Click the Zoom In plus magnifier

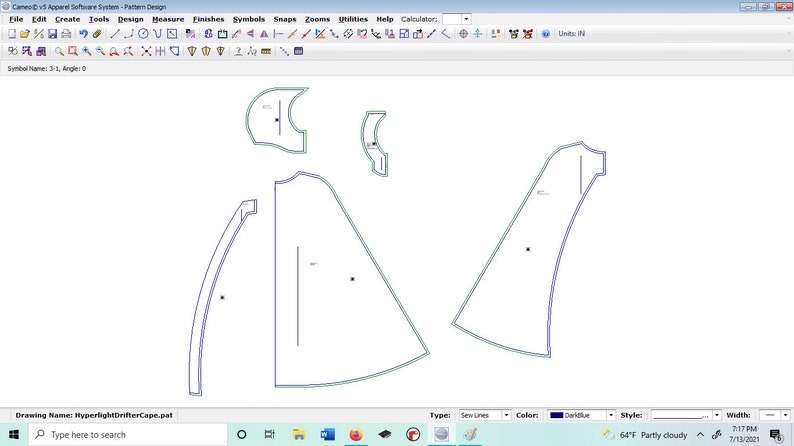click(87, 51)
